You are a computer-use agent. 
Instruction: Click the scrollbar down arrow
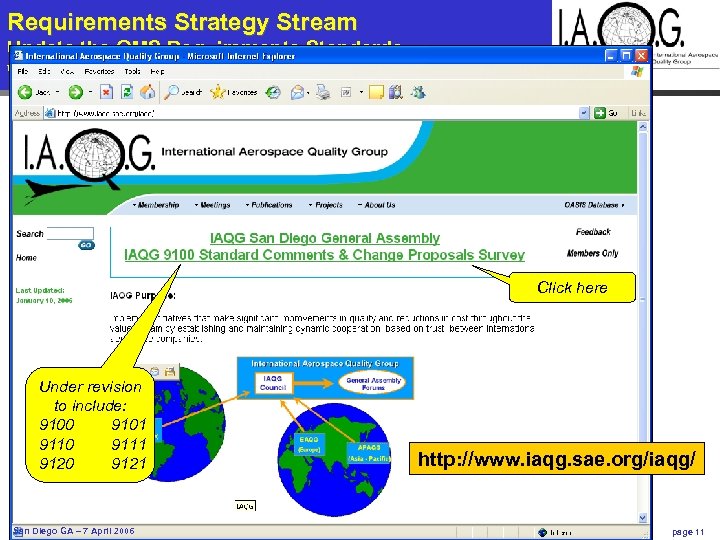(643, 518)
